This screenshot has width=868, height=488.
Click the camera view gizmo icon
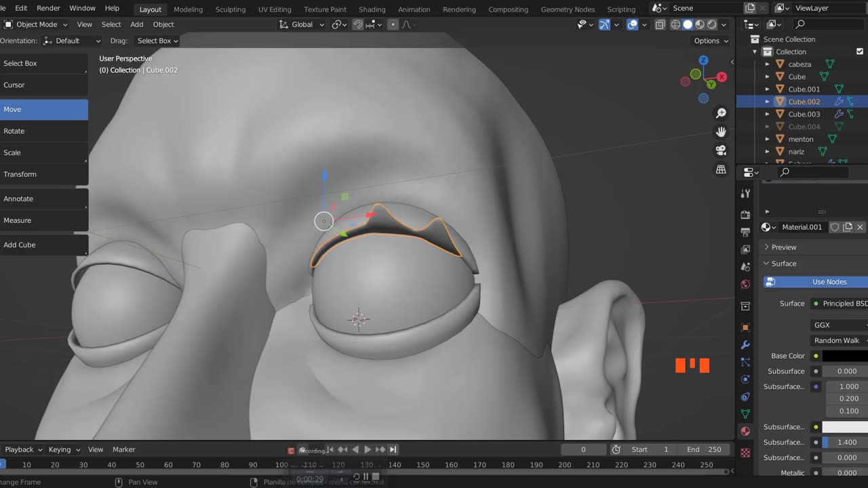(721, 150)
